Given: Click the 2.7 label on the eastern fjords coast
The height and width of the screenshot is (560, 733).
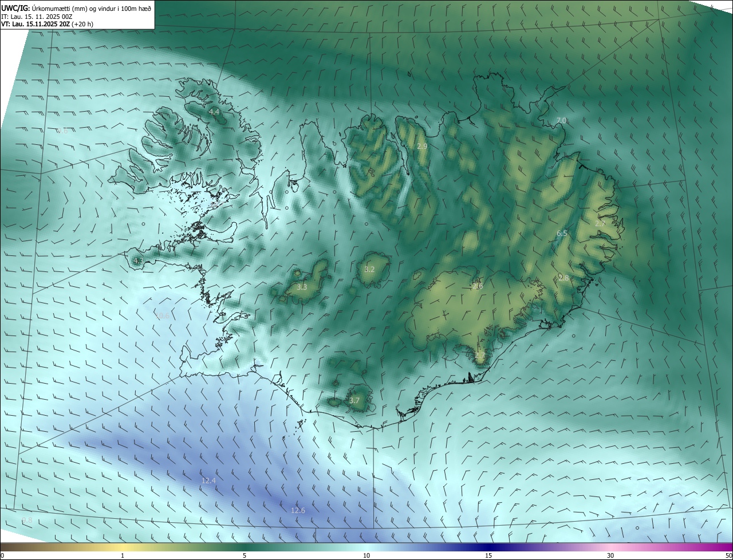Looking at the screenshot, I should point(600,223).
